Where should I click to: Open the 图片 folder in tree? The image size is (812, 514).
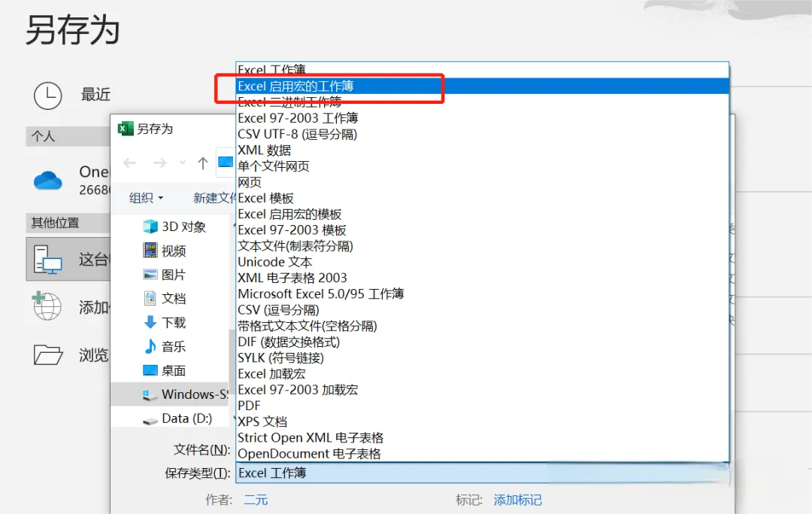pos(164,275)
